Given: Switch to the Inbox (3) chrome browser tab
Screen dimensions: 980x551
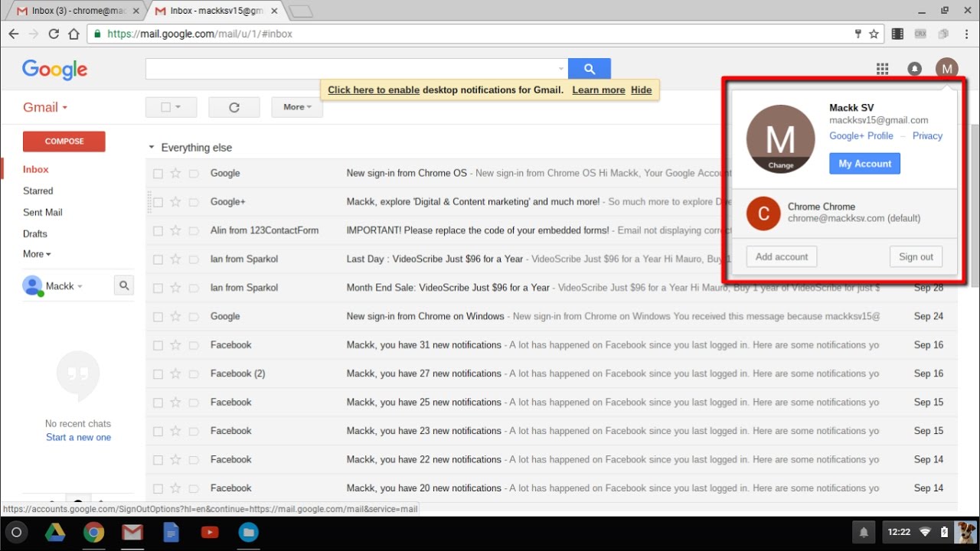Looking at the screenshot, I should [77, 11].
